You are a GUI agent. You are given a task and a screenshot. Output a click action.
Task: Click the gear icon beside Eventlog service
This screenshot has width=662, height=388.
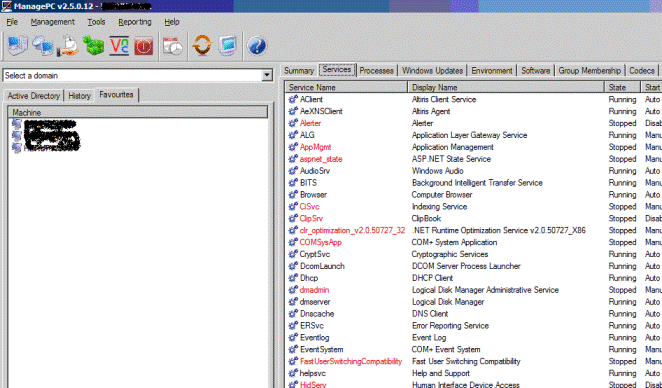tap(293, 337)
